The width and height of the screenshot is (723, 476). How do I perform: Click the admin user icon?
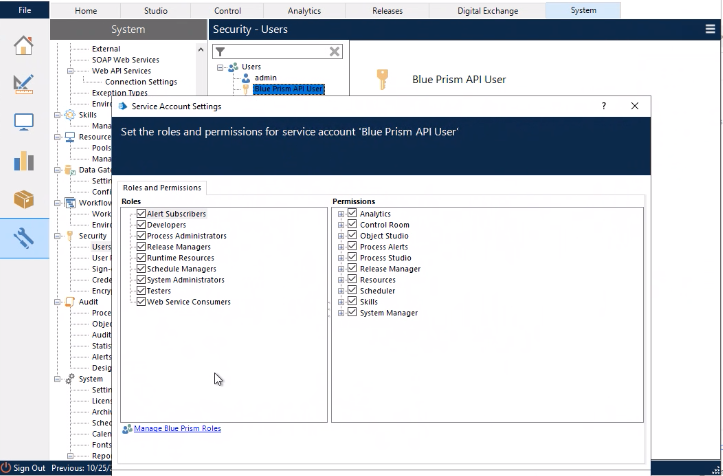tap(246, 78)
